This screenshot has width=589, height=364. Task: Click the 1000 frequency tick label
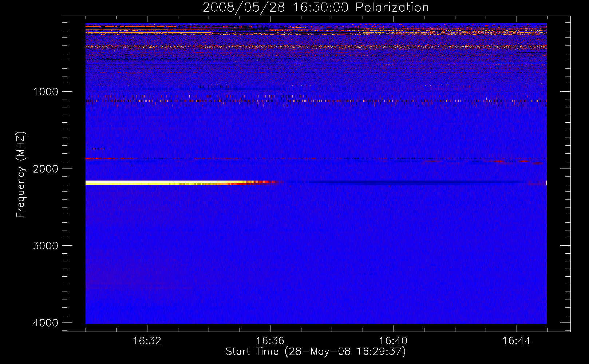(x=46, y=92)
